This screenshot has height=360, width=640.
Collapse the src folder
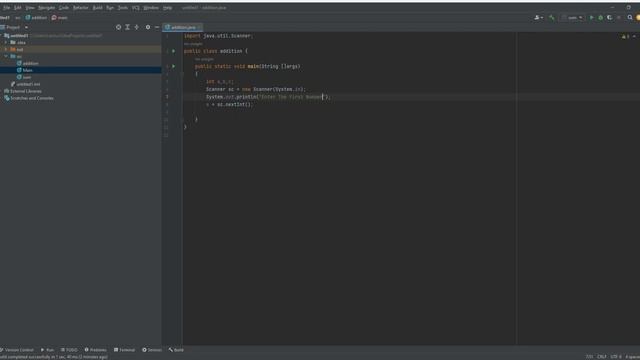point(6,56)
